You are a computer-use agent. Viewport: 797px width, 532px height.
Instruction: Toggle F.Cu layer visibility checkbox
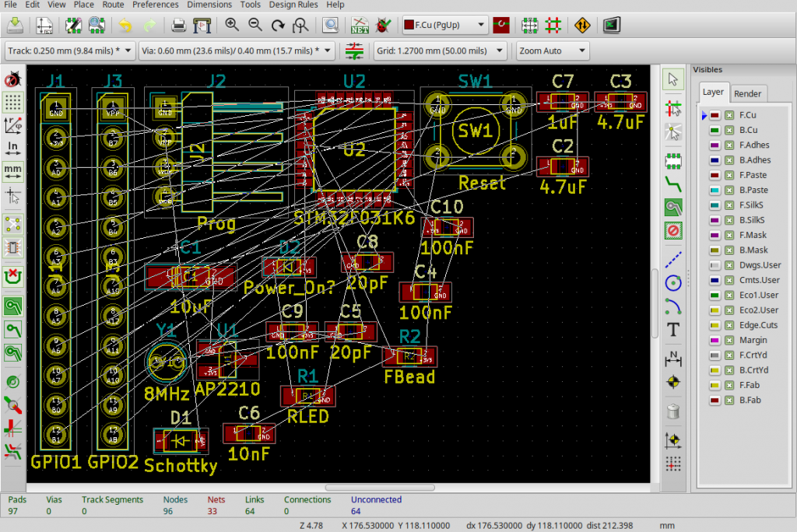click(x=729, y=115)
